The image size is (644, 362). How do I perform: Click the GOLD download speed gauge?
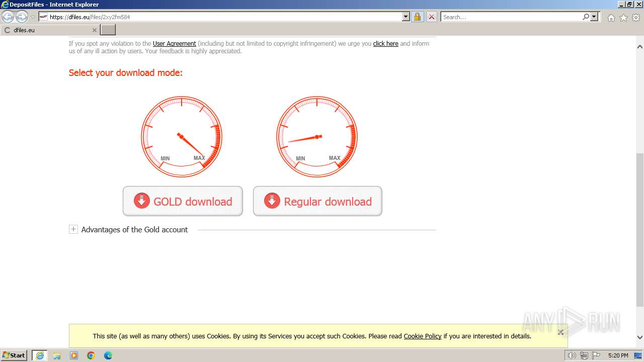[x=182, y=137]
